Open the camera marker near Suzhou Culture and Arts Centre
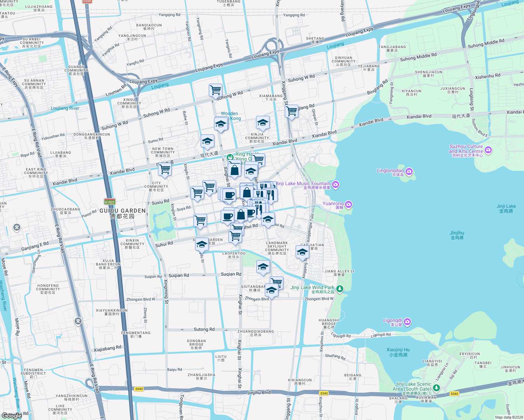The height and width of the screenshot is (420, 524). click(488, 150)
